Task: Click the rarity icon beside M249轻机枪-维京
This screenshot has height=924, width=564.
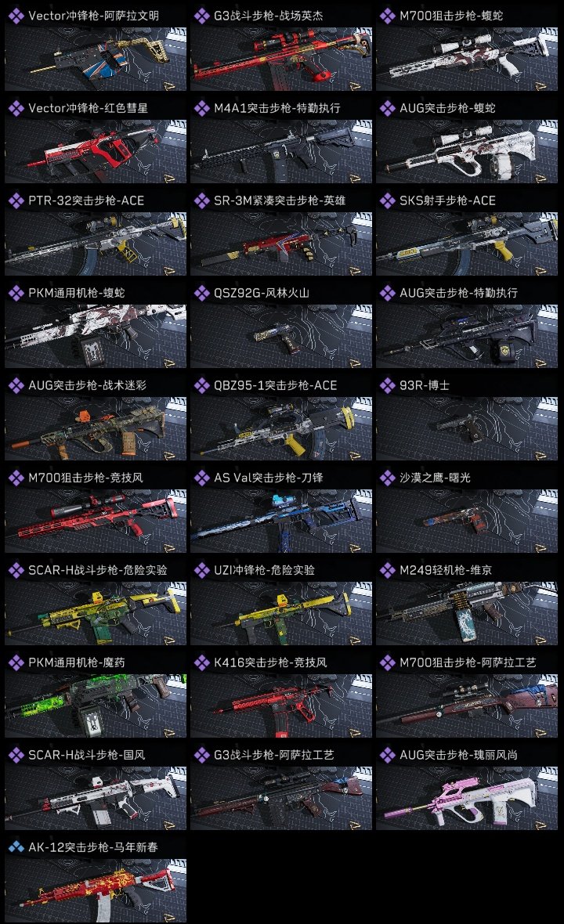Action: point(387,570)
